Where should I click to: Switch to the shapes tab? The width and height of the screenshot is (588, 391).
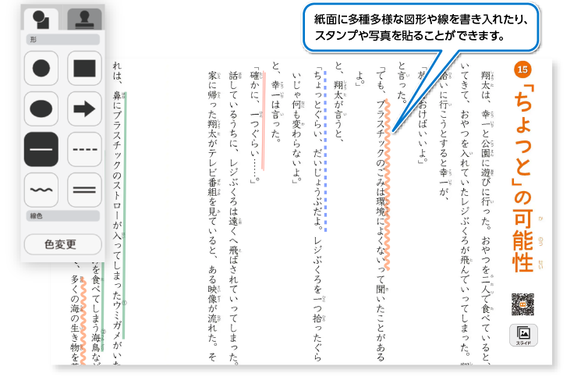click(x=41, y=20)
